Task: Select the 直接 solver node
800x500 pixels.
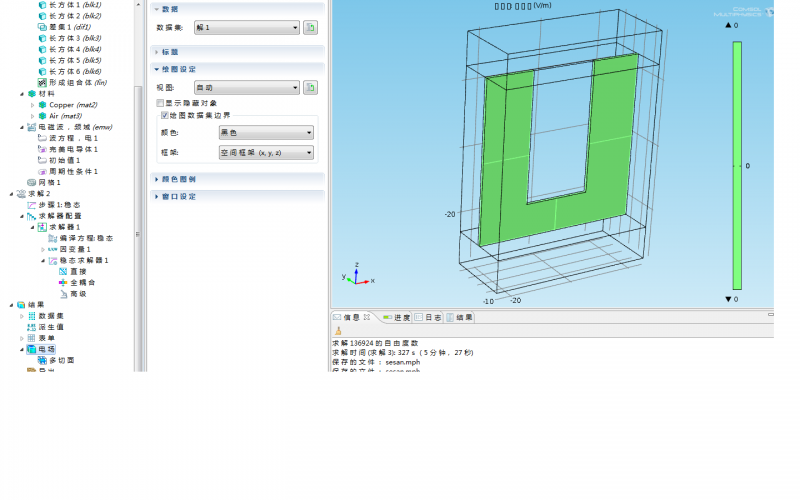Action: [x=73, y=271]
